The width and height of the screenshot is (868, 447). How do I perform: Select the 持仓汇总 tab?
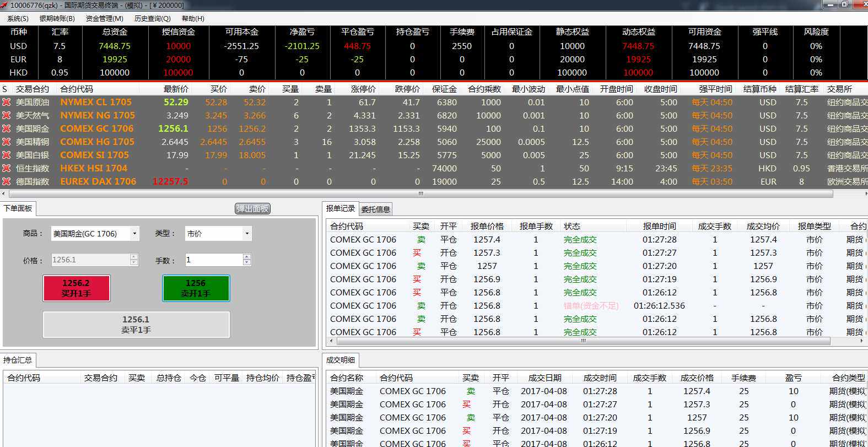[18, 360]
